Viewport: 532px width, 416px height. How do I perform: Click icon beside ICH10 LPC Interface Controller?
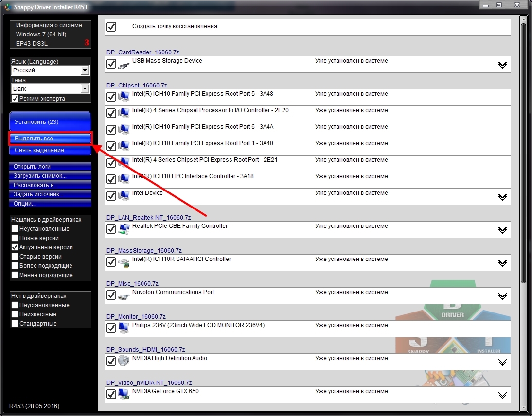124,179
